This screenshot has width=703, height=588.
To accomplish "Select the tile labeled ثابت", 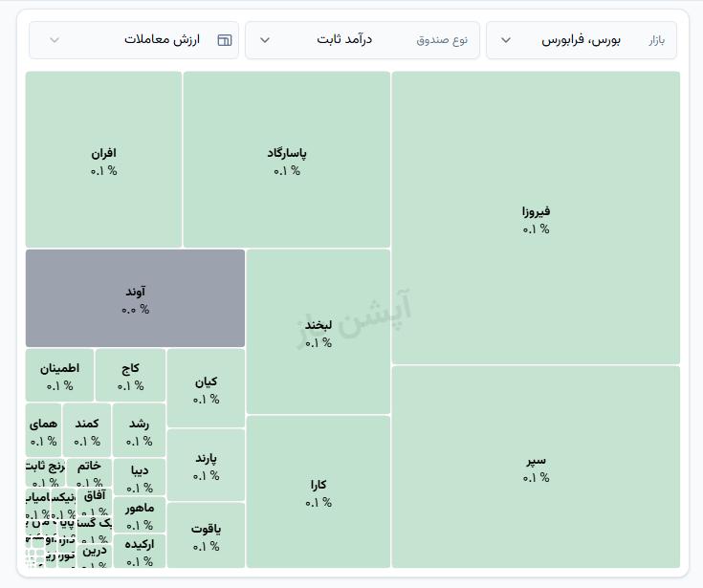I will click(45, 472).
